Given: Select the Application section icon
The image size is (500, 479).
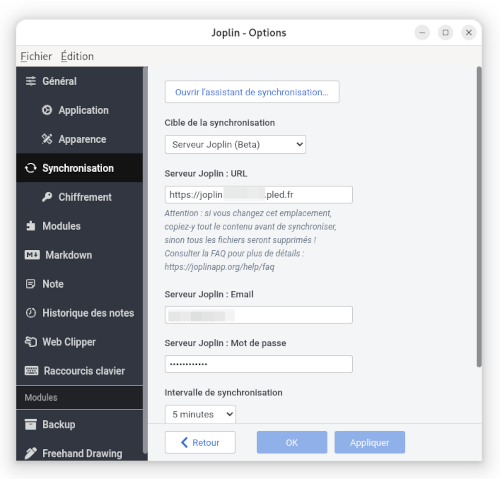Looking at the screenshot, I should tap(47, 110).
